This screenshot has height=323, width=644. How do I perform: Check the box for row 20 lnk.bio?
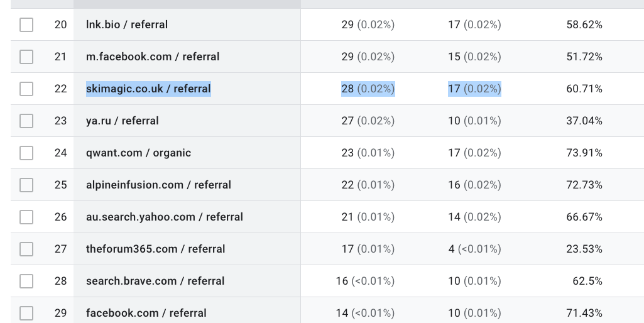(x=26, y=25)
